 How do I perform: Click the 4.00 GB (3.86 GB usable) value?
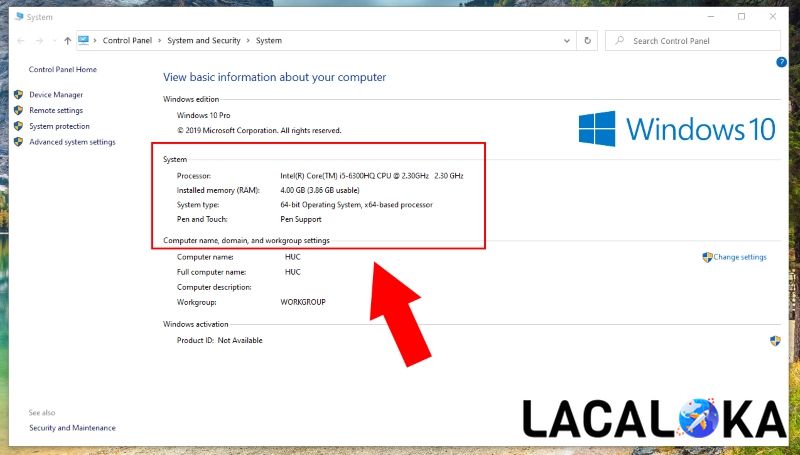320,190
